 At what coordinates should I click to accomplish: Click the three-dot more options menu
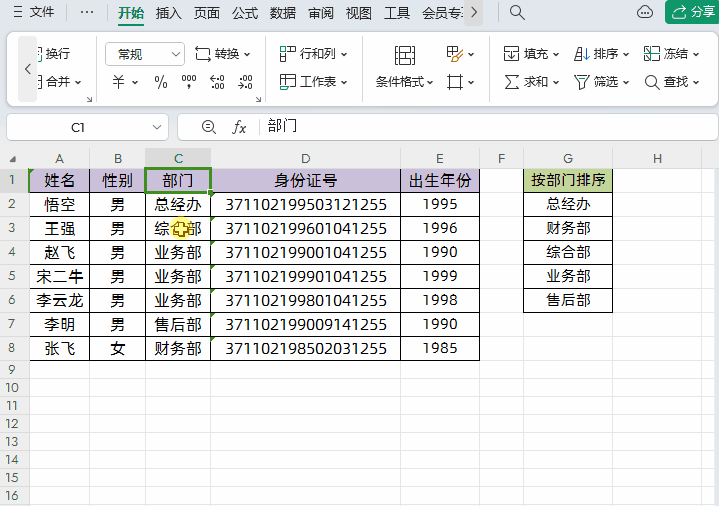coord(87,12)
